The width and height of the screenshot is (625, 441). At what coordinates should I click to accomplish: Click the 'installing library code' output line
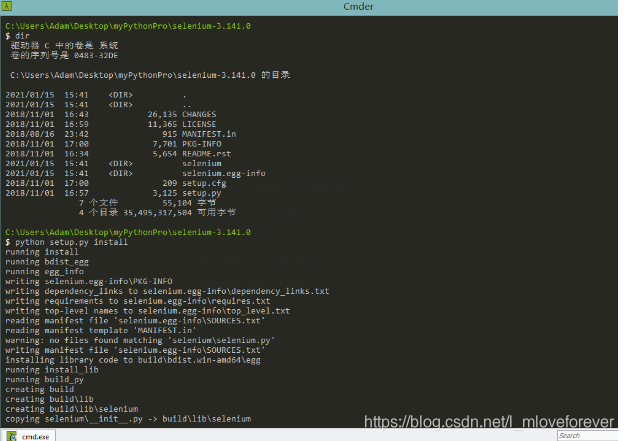(x=133, y=360)
